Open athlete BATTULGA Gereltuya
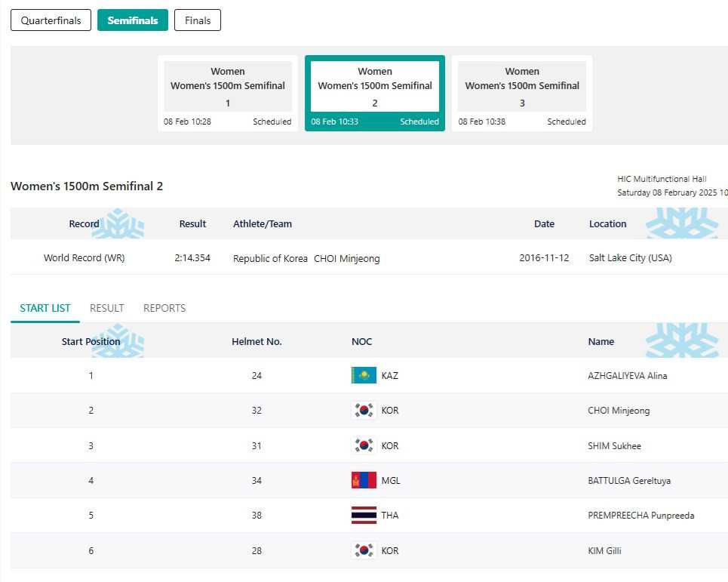The height and width of the screenshot is (582, 728). click(x=629, y=481)
